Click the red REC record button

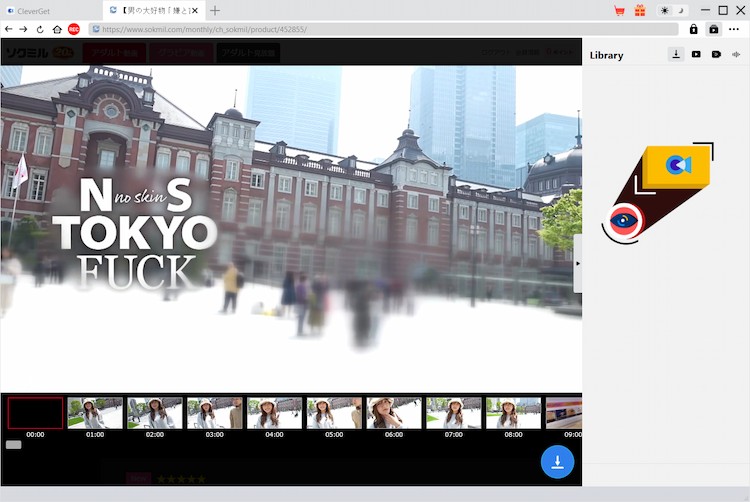[x=74, y=29]
